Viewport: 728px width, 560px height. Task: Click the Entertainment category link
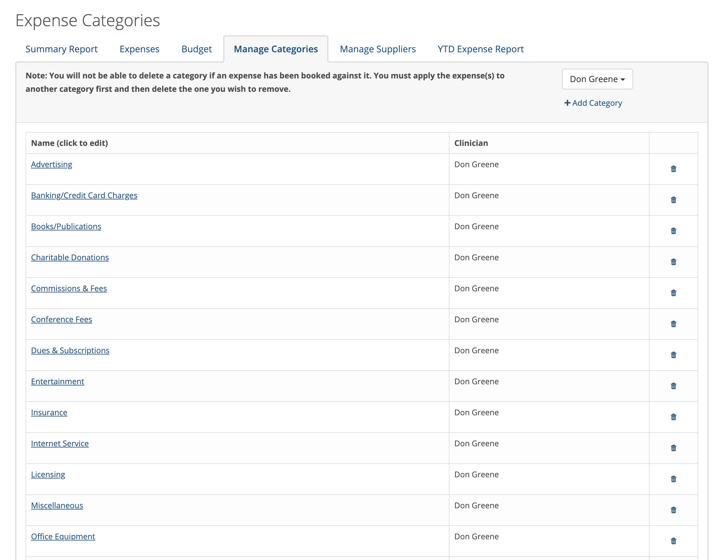(58, 381)
